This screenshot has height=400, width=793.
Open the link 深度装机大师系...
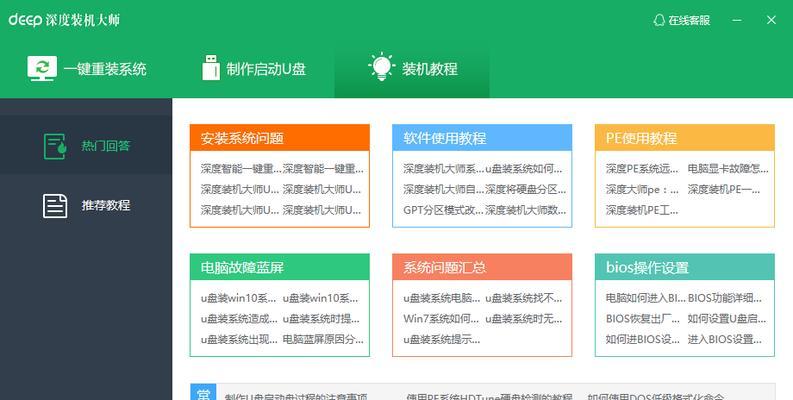pyautogui.click(x=443, y=169)
